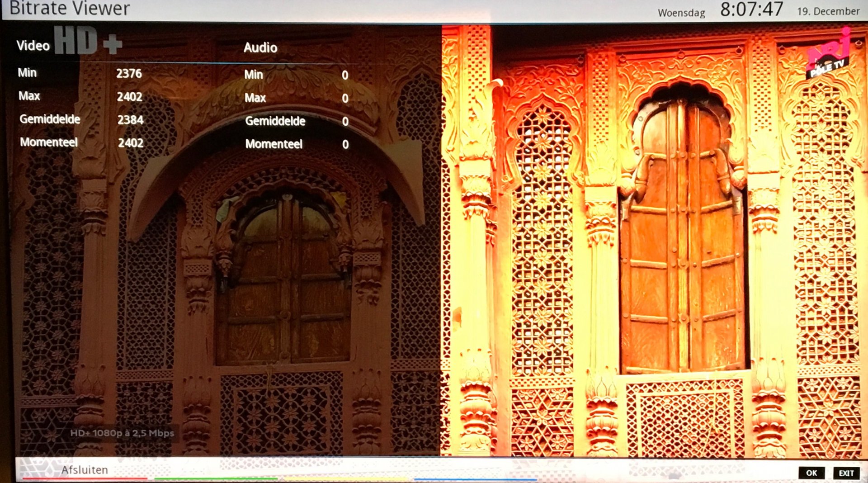
Task: Click the Video Max value 2402
Action: (130, 96)
